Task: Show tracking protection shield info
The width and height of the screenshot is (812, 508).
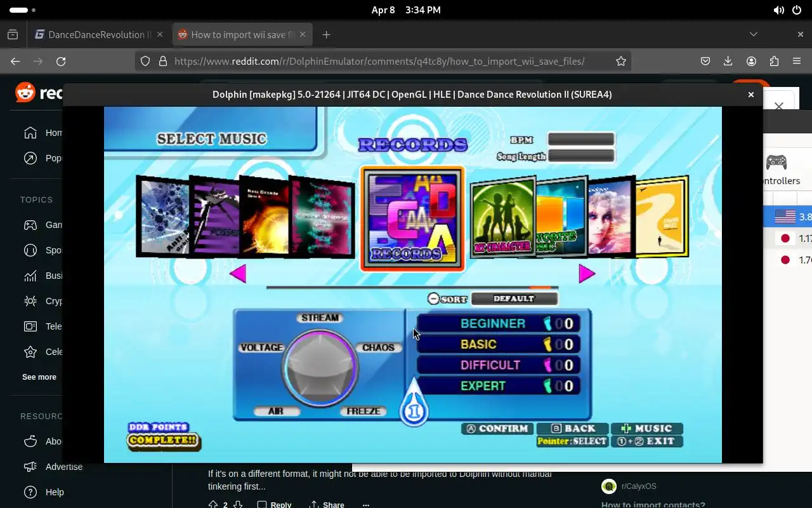Action: click(x=145, y=62)
